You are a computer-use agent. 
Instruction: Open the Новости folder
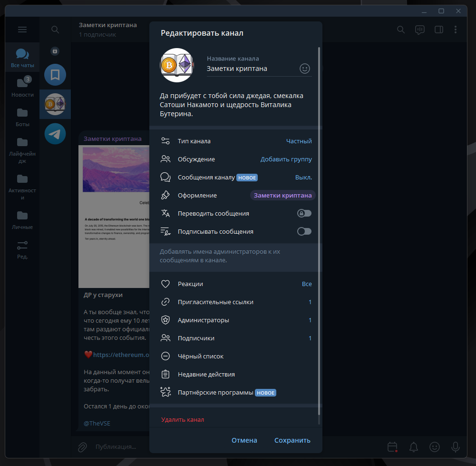pos(22,87)
